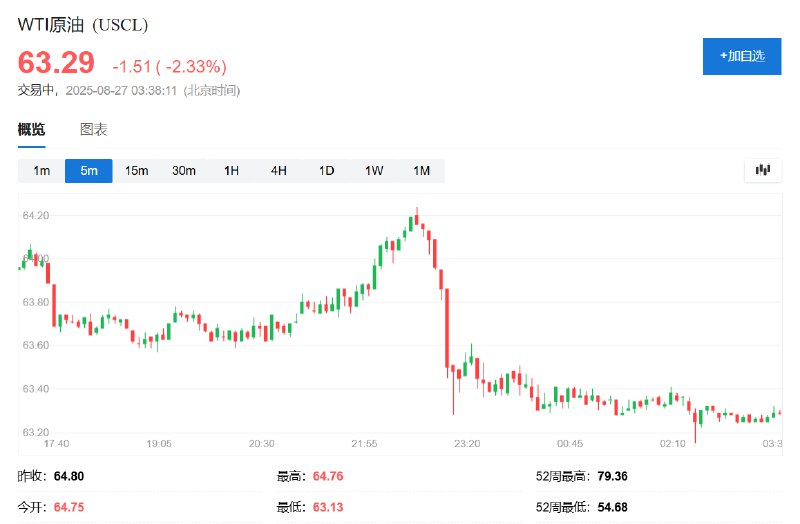Select the 4H interval
The height and width of the screenshot is (524, 800).
coord(279,171)
